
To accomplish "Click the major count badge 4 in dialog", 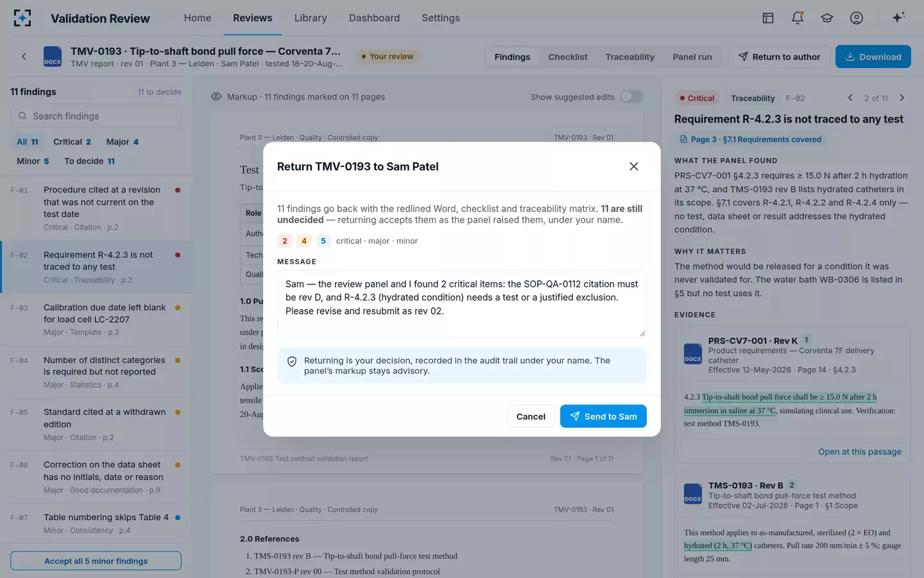I will 304,241.
